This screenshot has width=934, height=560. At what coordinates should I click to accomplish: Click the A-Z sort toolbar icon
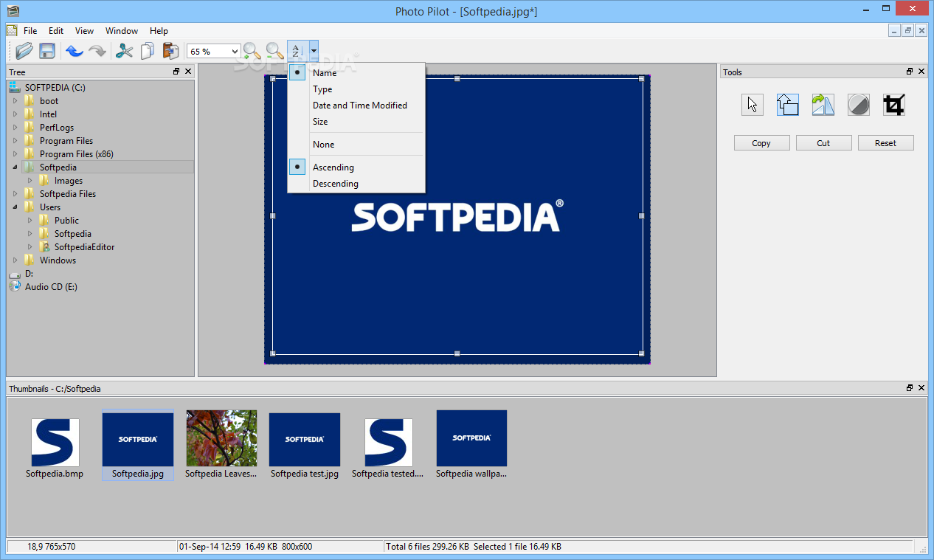(297, 51)
